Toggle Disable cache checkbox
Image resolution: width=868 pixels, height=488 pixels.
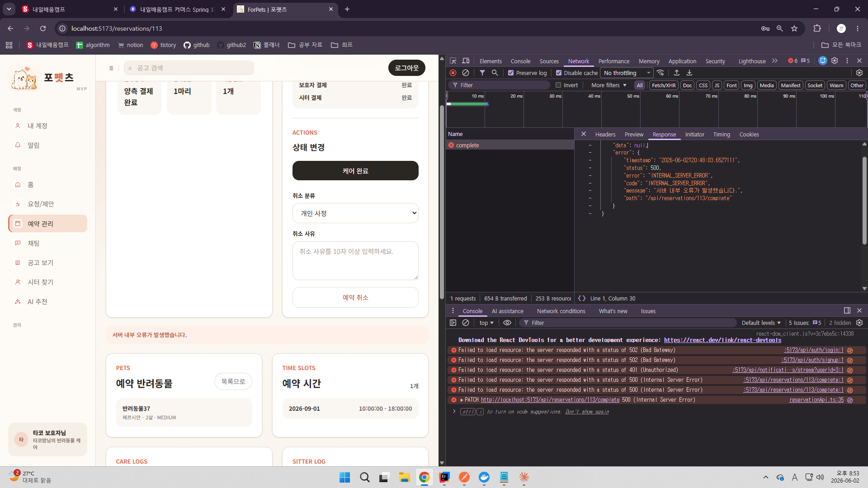[559, 73]
